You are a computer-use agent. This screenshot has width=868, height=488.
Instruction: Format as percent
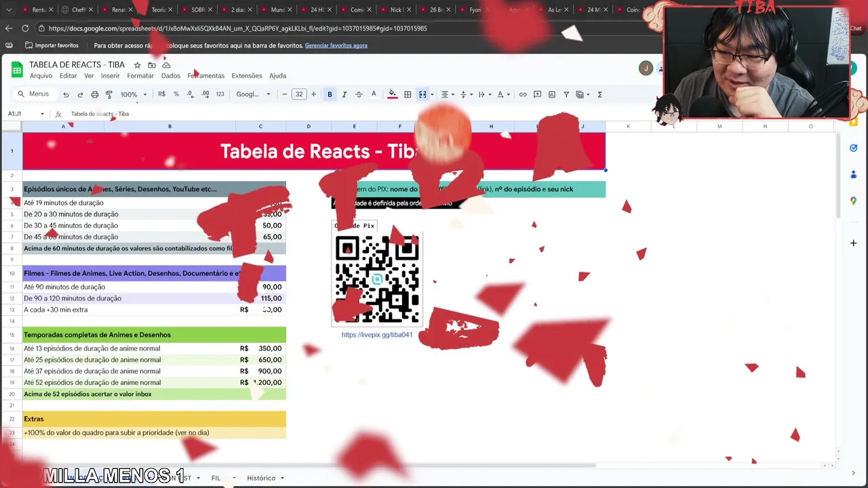[176, 94]
